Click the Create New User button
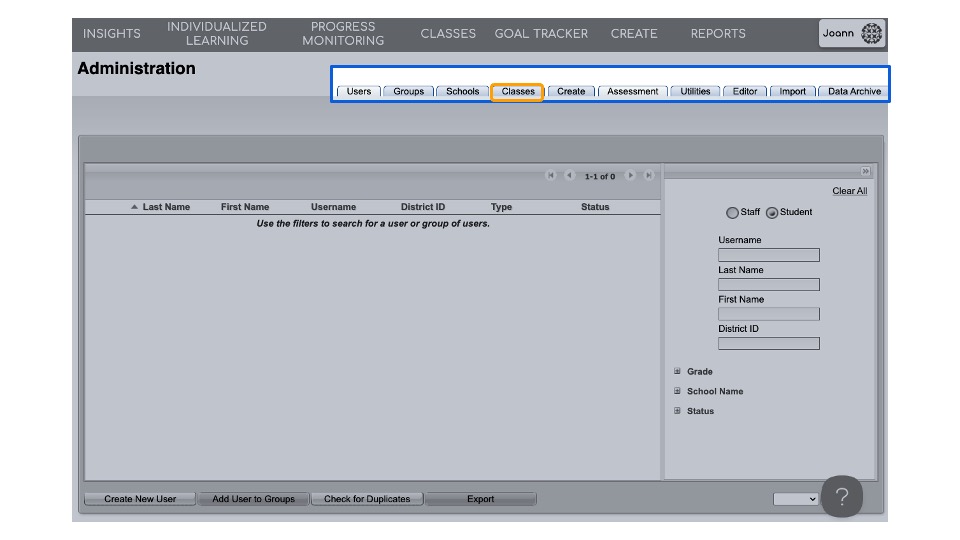Image resolution: width=960 pixels, height=540 pixels. (140, 499)
